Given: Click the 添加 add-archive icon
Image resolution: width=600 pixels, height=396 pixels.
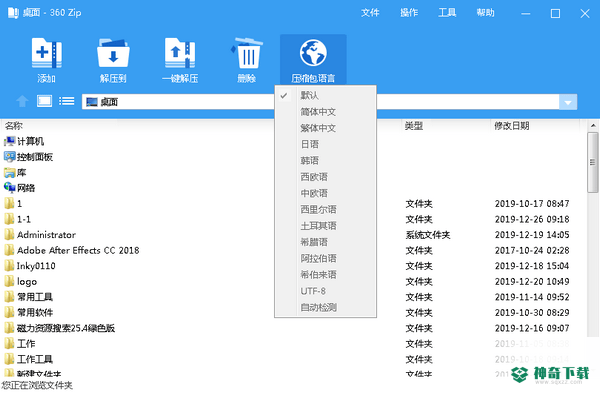Looking at the screenshot, I should 46,54.
